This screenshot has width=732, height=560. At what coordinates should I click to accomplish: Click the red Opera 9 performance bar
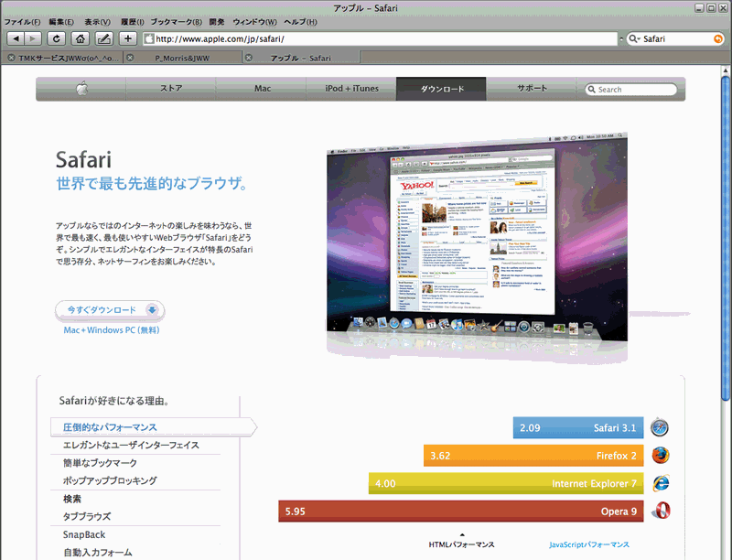(x=461, y=511)
